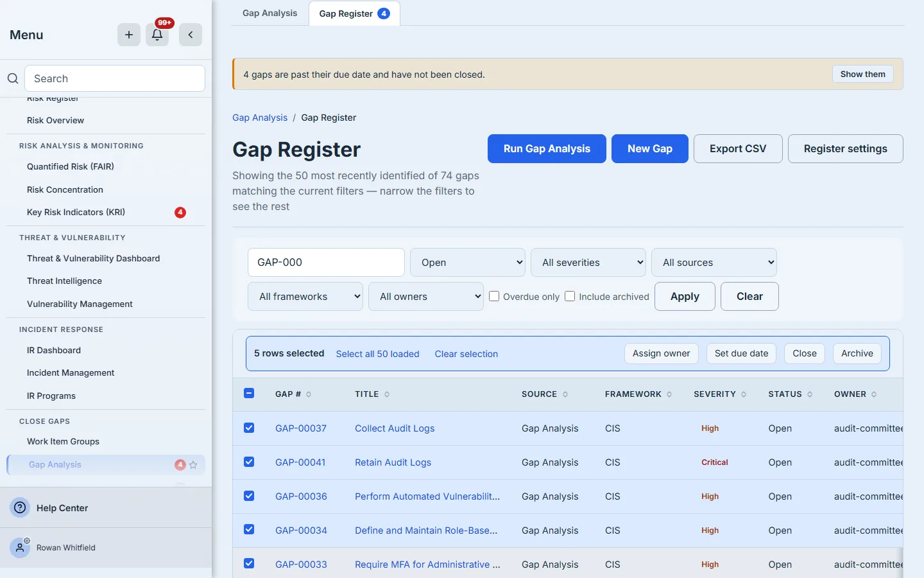Viewport: 924px width, 578px height.
Task: Click the plus add icon in Menu header
Action: point(129,35)
